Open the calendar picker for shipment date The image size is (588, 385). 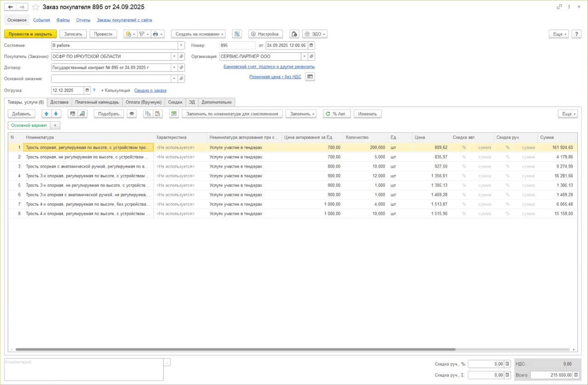click(x=87, y=91)
